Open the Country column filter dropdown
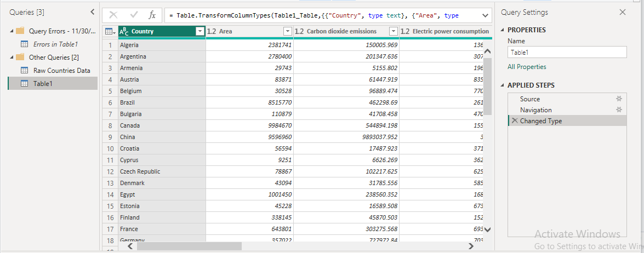644x253 pixels. tap(200, 31)
